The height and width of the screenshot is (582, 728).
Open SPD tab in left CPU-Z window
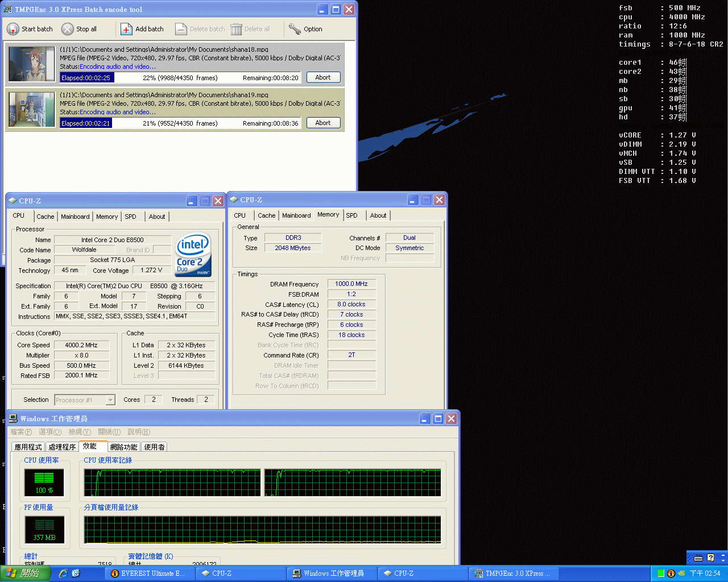(x=131, y=217)
